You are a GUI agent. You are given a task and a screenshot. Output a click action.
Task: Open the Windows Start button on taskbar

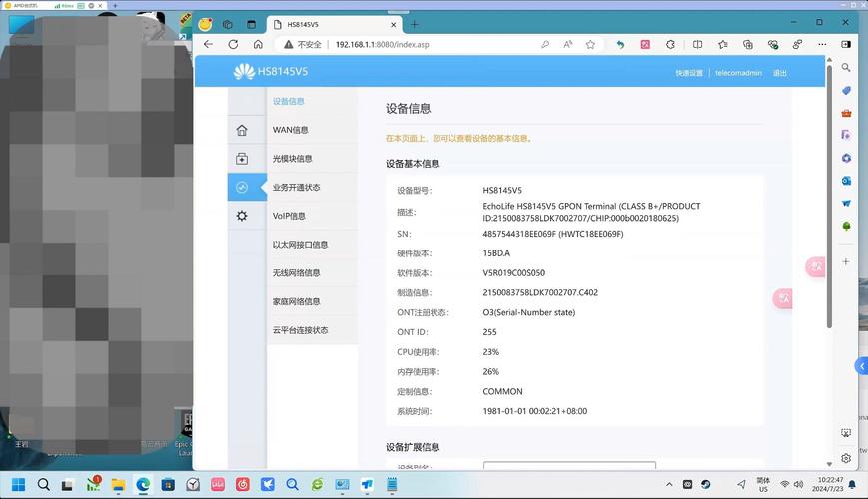tap(18, 485)
